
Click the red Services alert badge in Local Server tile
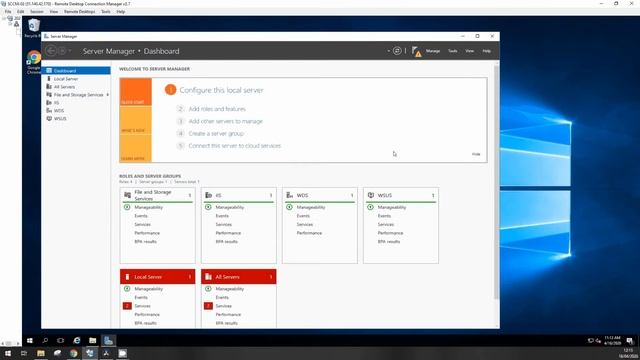point(127,306)
